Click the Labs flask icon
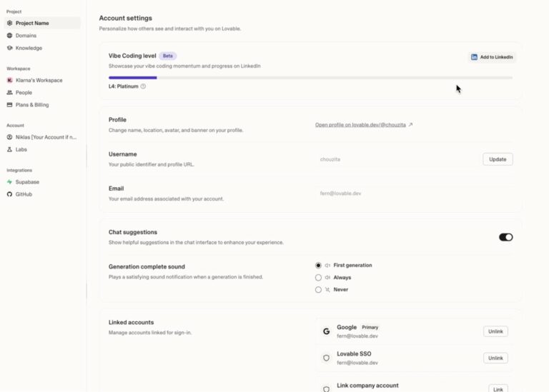 (9, 149)
